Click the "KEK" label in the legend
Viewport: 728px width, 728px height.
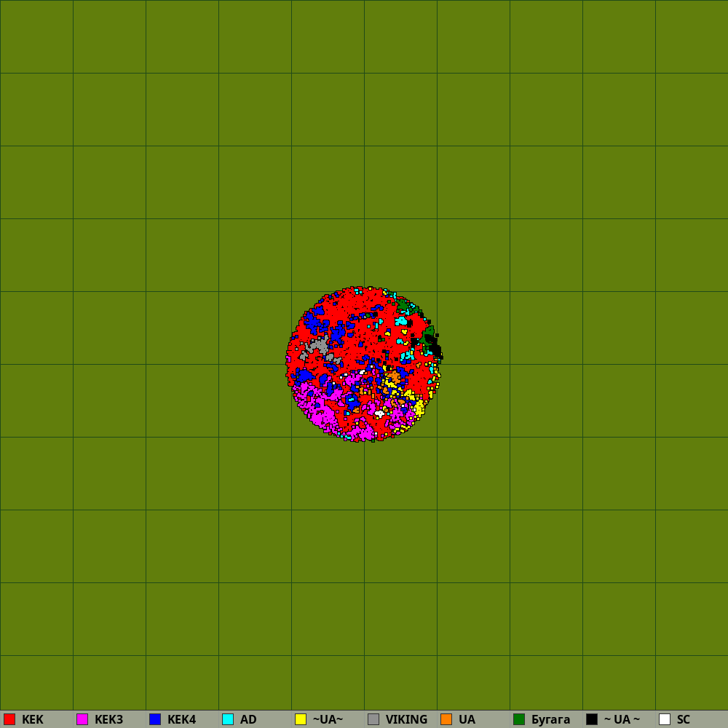[x=33, y=720]
